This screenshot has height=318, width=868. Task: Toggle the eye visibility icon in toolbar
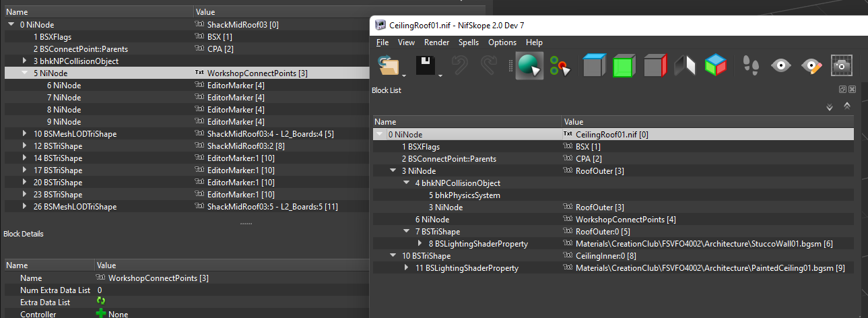tap(781, 66)
